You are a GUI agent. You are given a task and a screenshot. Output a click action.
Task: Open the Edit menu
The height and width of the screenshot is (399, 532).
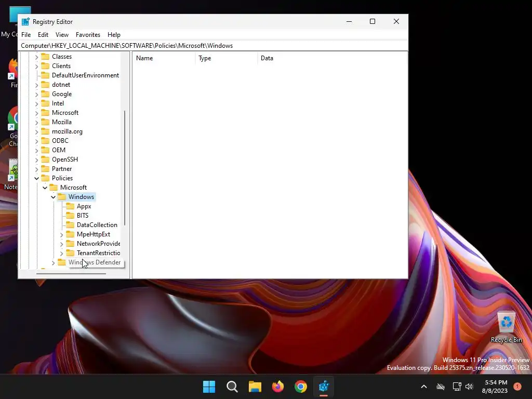pyautogui.click(x=43, y=35)
